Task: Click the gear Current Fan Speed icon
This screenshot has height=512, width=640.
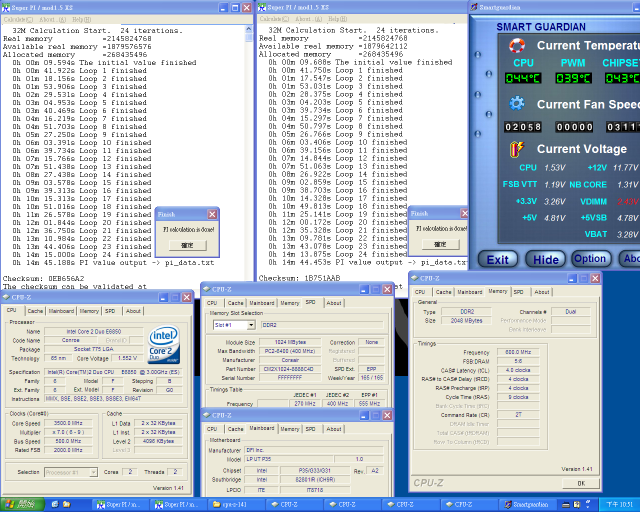Action: (x=517, y=104)
